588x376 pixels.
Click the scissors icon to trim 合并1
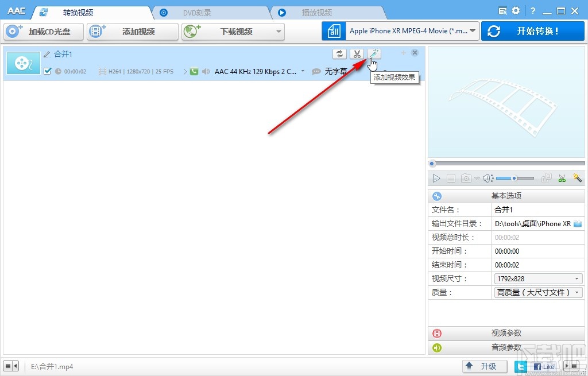[357, 53]
